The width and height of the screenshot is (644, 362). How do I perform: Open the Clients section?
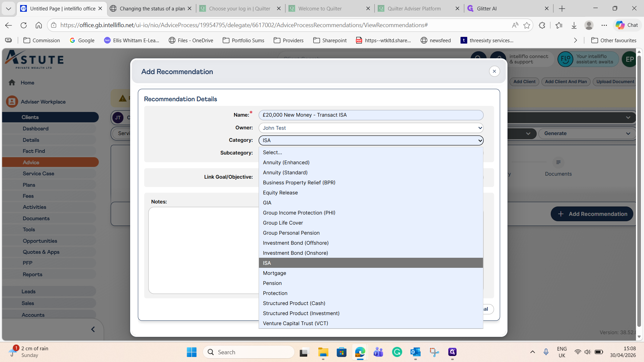50,117
